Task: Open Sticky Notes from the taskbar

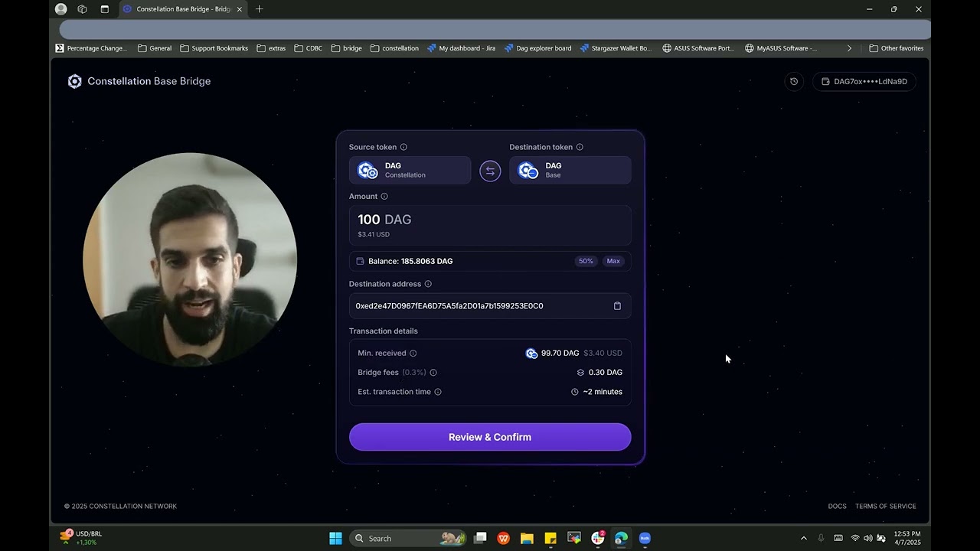Action: tap(550, 538)
